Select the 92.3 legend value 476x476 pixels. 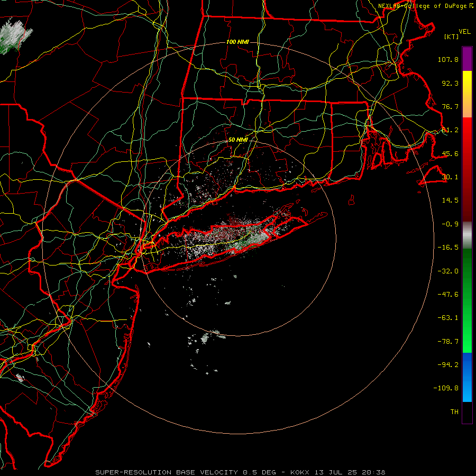(450, 83)
